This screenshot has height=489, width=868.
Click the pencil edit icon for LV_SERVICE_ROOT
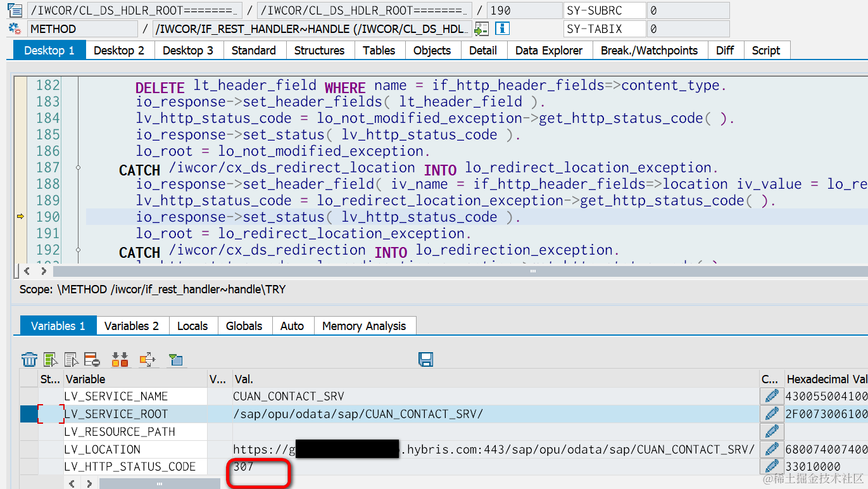pyautogui.click(x=771, y=414)
